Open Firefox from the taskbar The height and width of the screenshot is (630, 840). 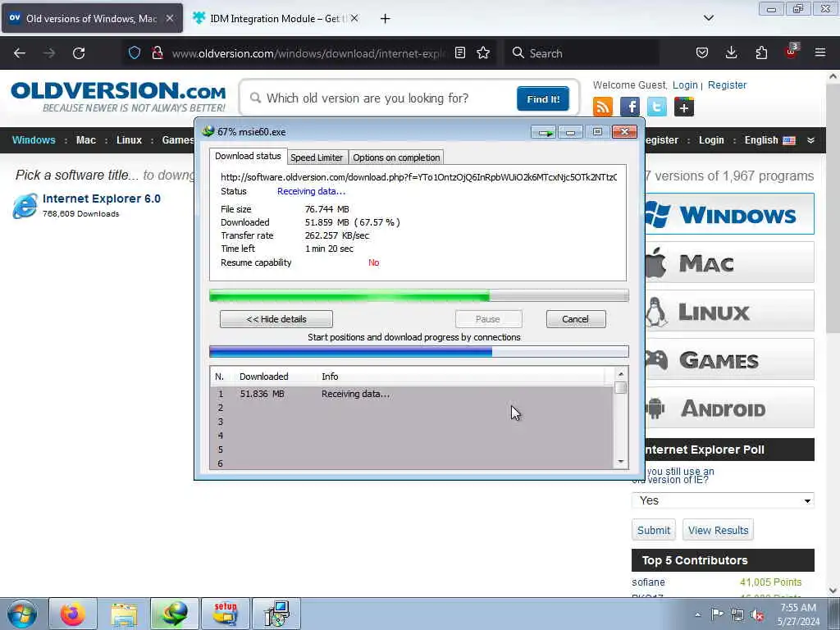click(x=72, y=614)
